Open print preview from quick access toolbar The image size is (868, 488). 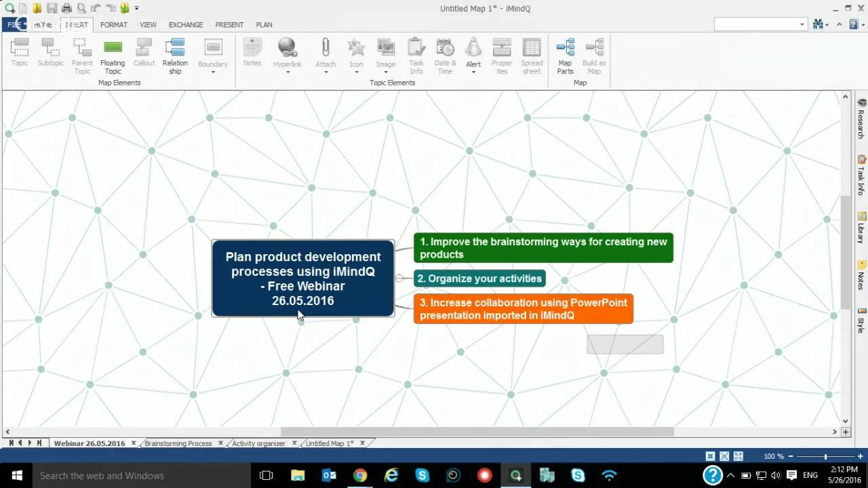tap(81, 8)
